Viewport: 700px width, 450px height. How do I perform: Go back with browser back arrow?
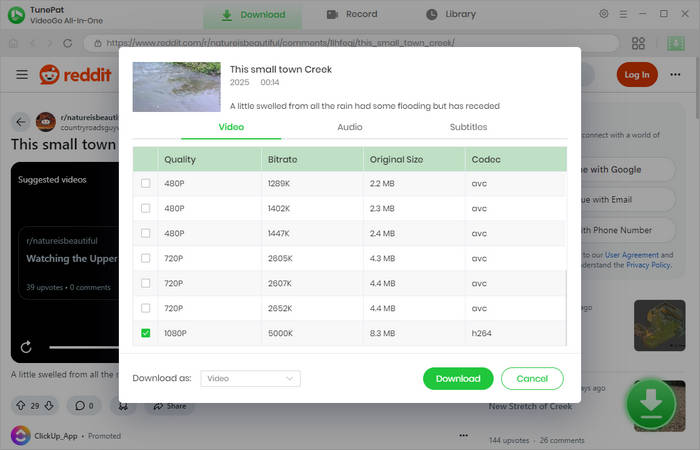coord(32,43)
